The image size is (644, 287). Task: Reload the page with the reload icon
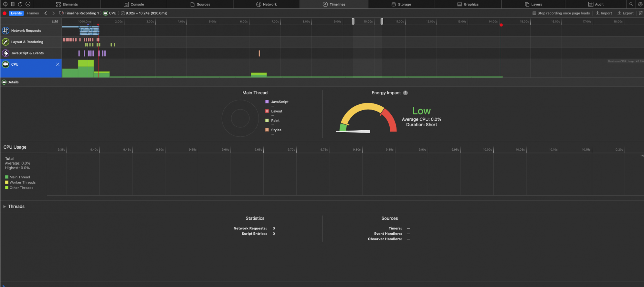click(x=20, y=4)
